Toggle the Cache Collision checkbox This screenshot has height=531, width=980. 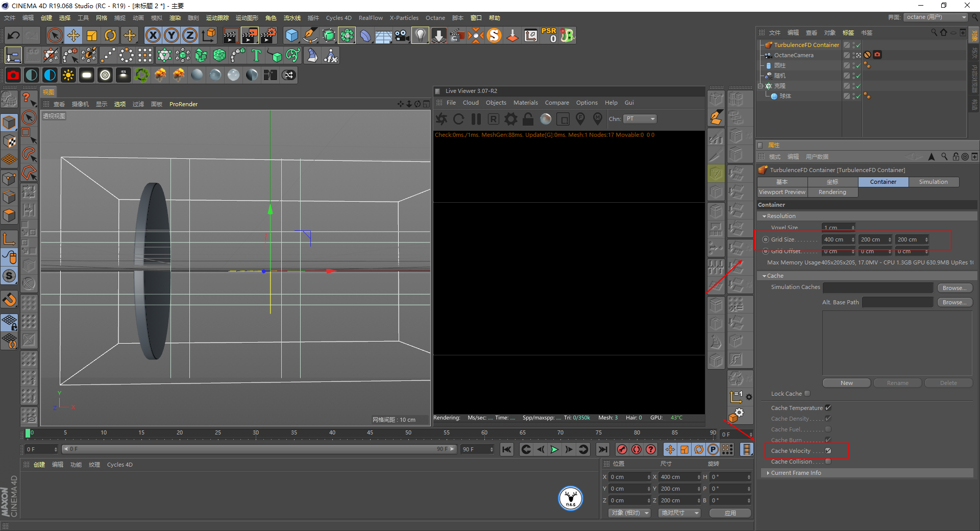(x=828, y=462)
